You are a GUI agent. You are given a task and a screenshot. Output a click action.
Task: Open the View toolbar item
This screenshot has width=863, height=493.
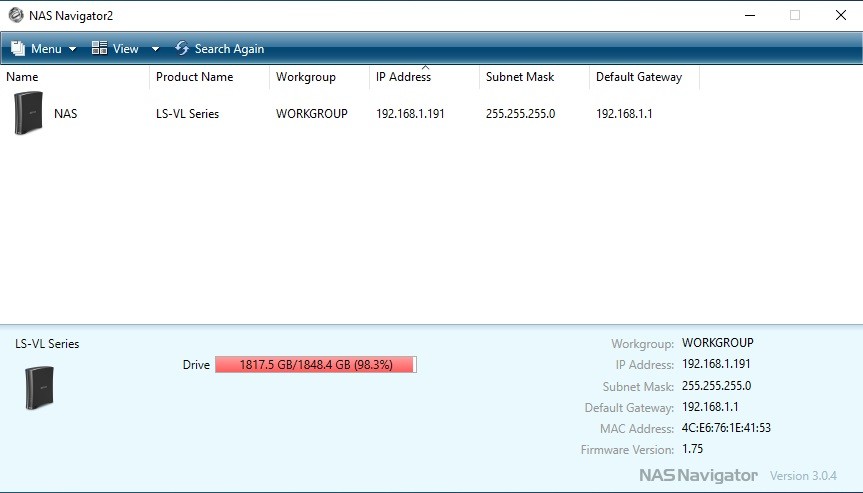click(125, 48)
